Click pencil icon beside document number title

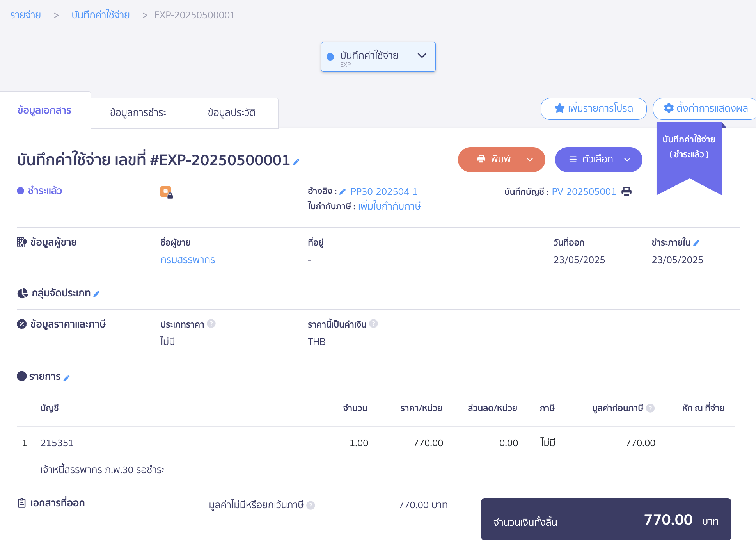point(296,162)
